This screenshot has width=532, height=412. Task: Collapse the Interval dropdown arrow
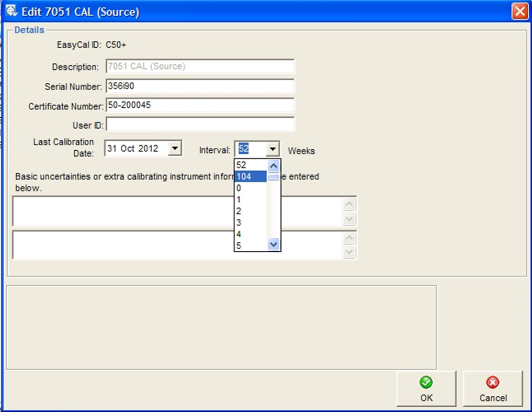click(272, 150)
